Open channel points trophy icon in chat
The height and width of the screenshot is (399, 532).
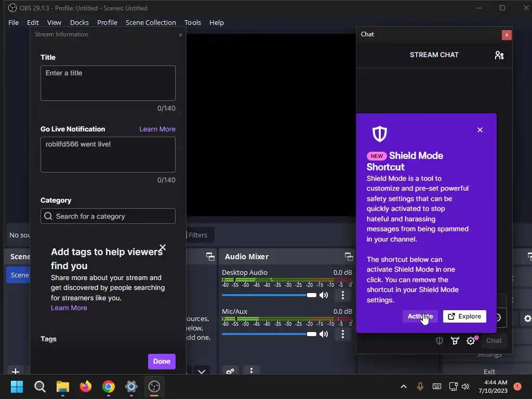[455, 341]
